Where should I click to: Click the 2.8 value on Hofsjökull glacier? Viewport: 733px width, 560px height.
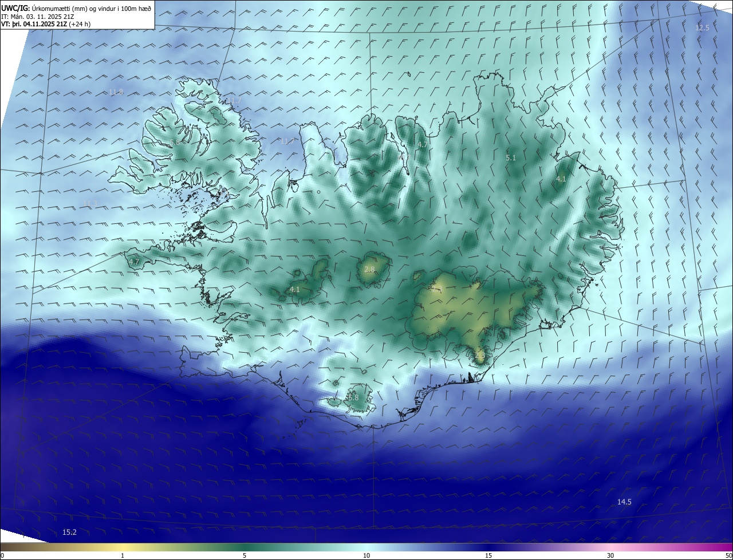click(369, 270)
